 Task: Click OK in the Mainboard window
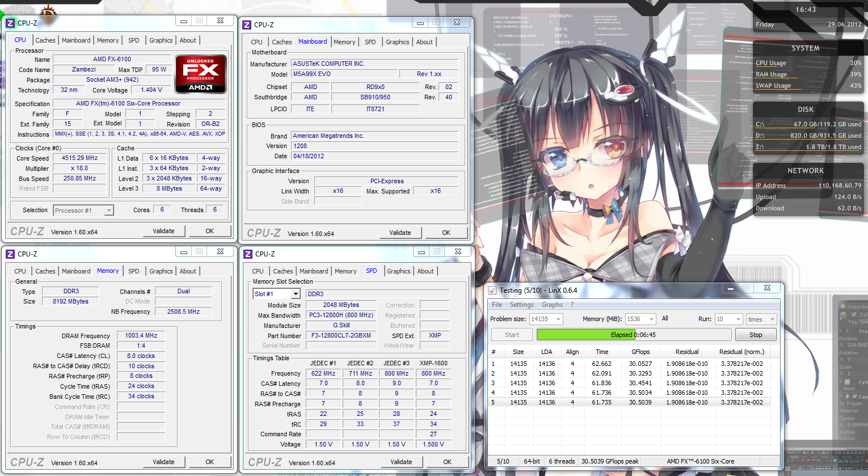click(446, 233)
